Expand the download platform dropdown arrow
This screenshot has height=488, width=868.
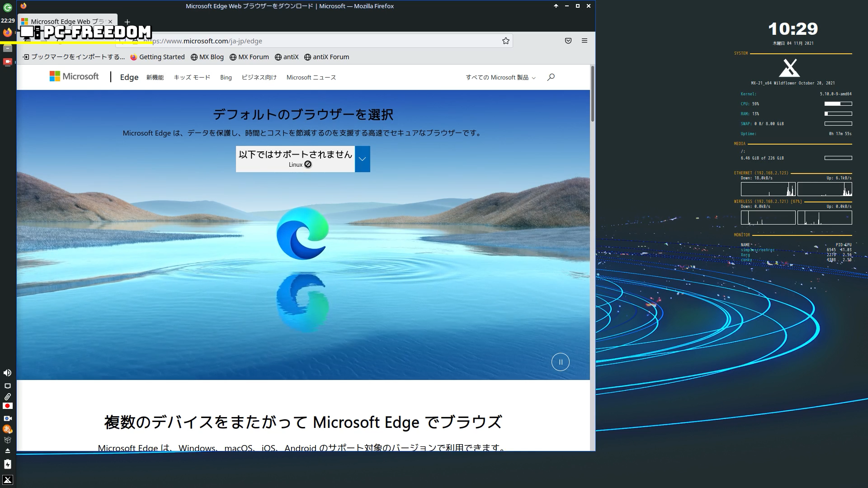(x=362, y=159)
